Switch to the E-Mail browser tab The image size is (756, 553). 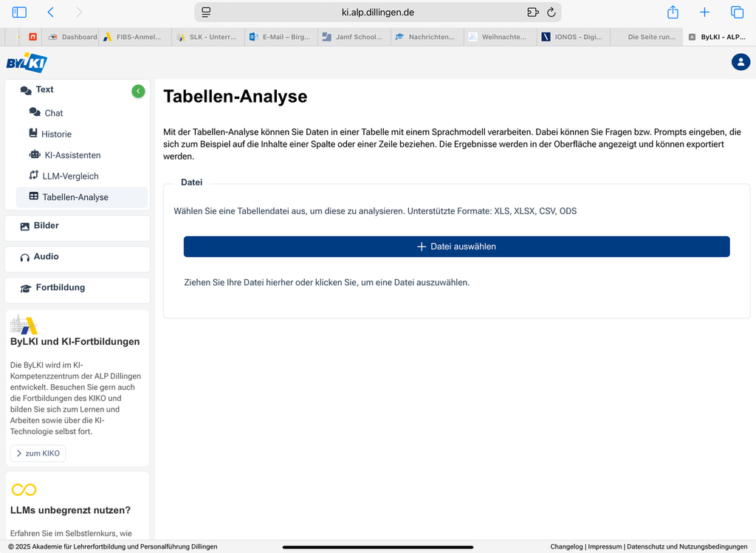coord(281,37)
